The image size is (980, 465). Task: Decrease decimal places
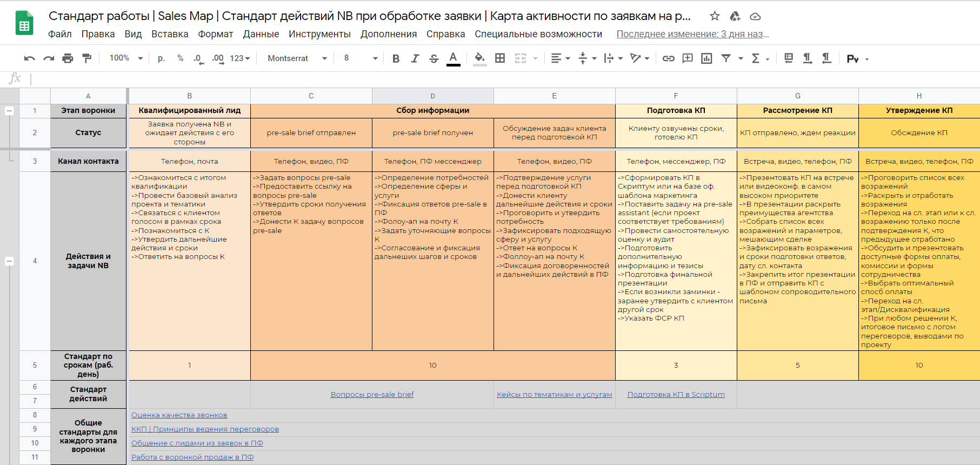(198, 58)
